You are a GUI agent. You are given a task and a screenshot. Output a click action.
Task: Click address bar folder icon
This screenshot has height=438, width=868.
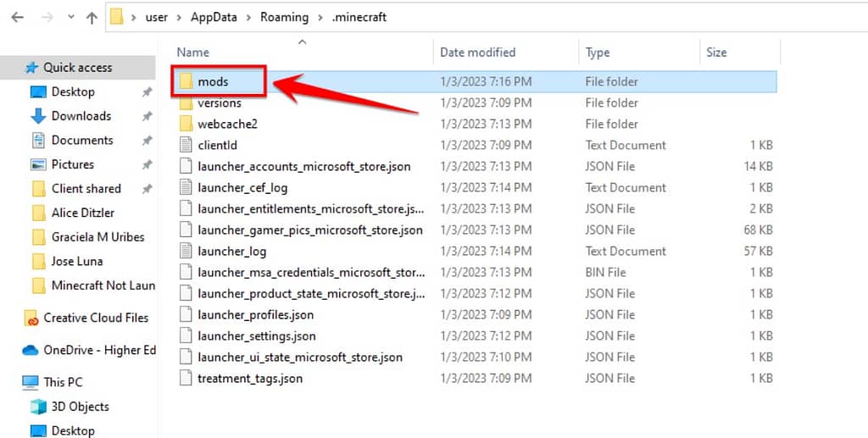click(x=117, y=17)
